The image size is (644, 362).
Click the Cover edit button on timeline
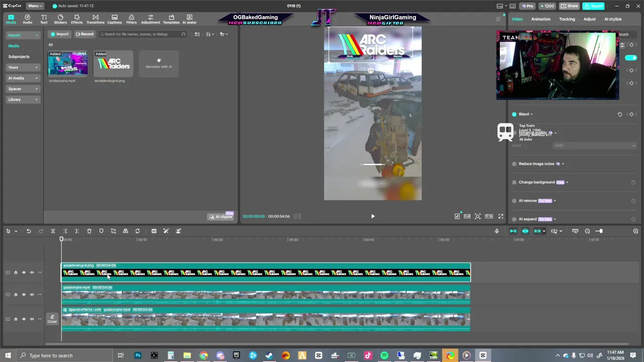coord(52,319)
